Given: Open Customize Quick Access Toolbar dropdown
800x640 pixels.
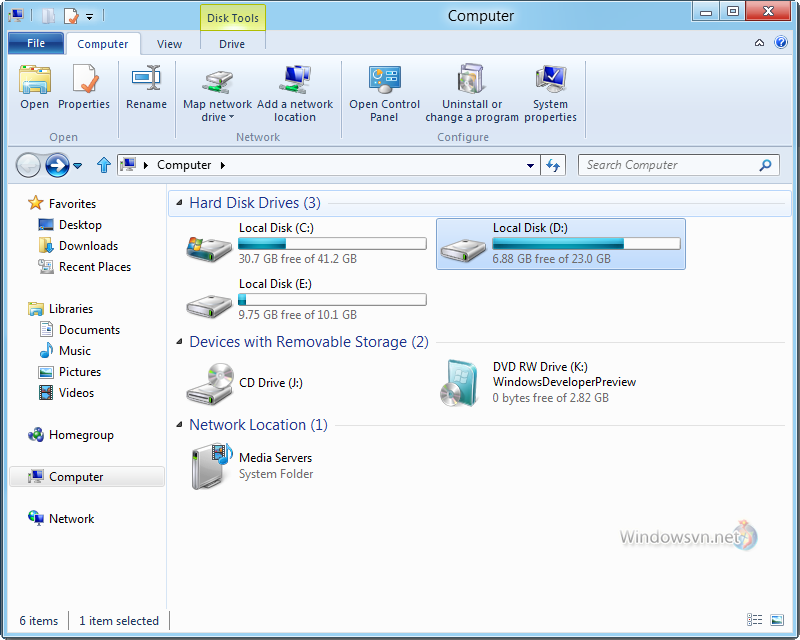Looking at the screenshot, I should coord(89,17).
